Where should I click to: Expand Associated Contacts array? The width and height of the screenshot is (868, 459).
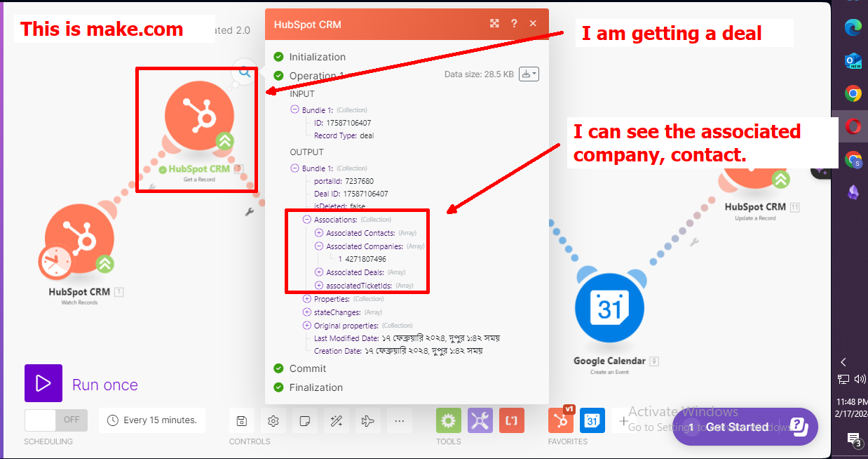319,232
